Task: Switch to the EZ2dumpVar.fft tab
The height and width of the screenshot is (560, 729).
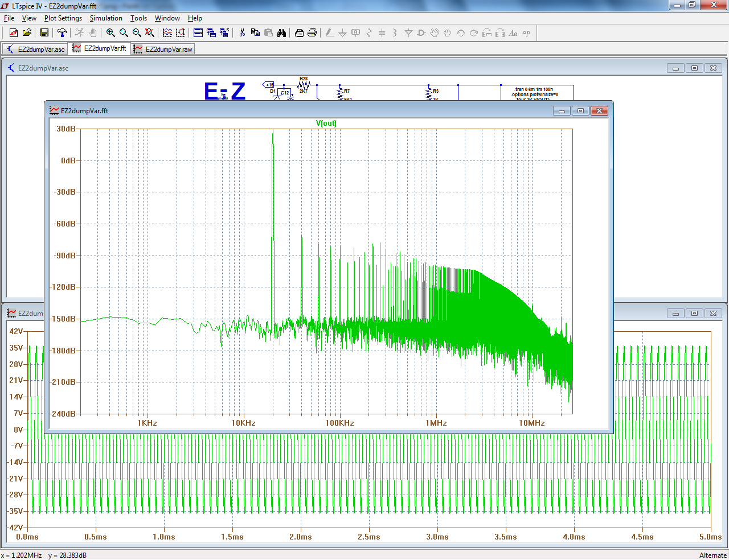Action: (x=99, y=48)
